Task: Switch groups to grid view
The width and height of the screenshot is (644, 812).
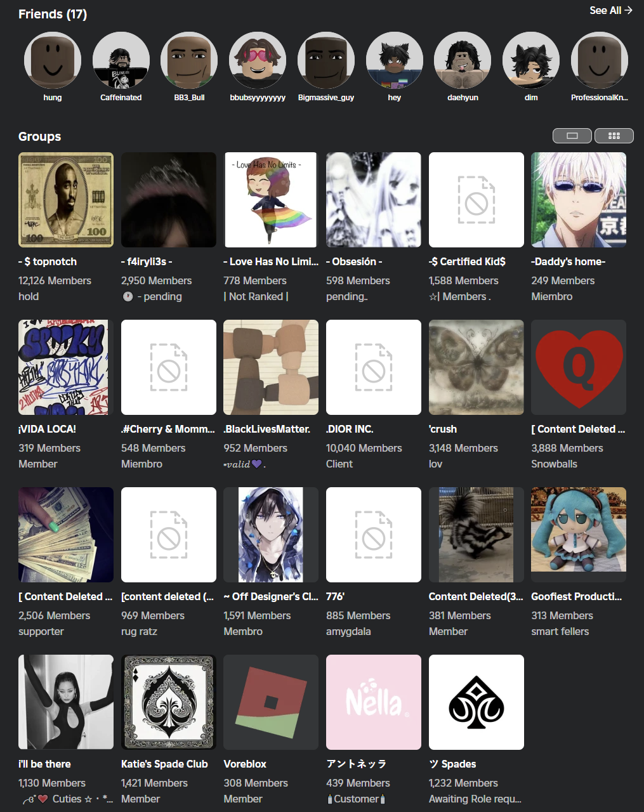Action: click(614, 136)
